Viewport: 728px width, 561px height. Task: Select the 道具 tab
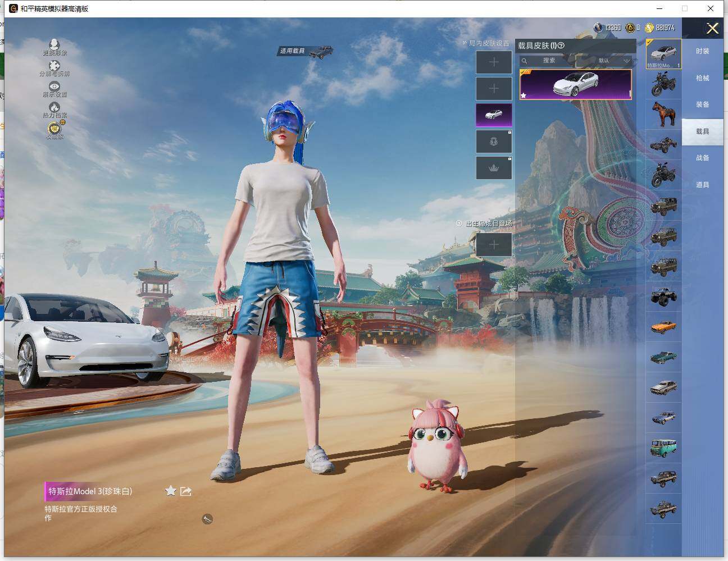tap(702, 185)
